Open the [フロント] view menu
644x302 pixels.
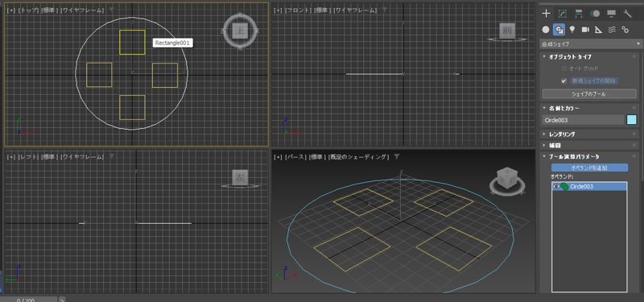pos(299,10)
